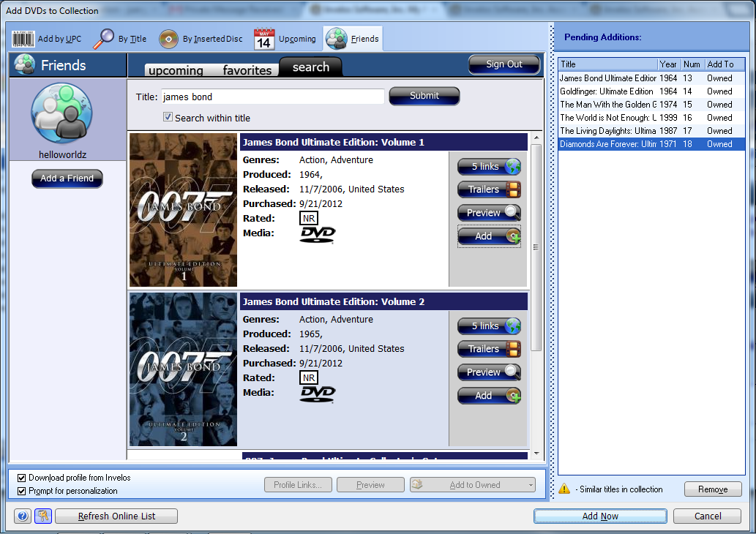Image resolution: width=756 pixels, height=534 pixels.
Task: Click the similar titles warning icon
Action: click(564, 489)
